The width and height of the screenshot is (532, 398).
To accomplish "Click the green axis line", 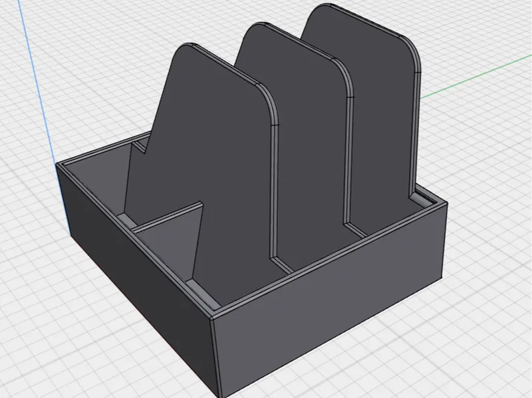I will 475,77.
